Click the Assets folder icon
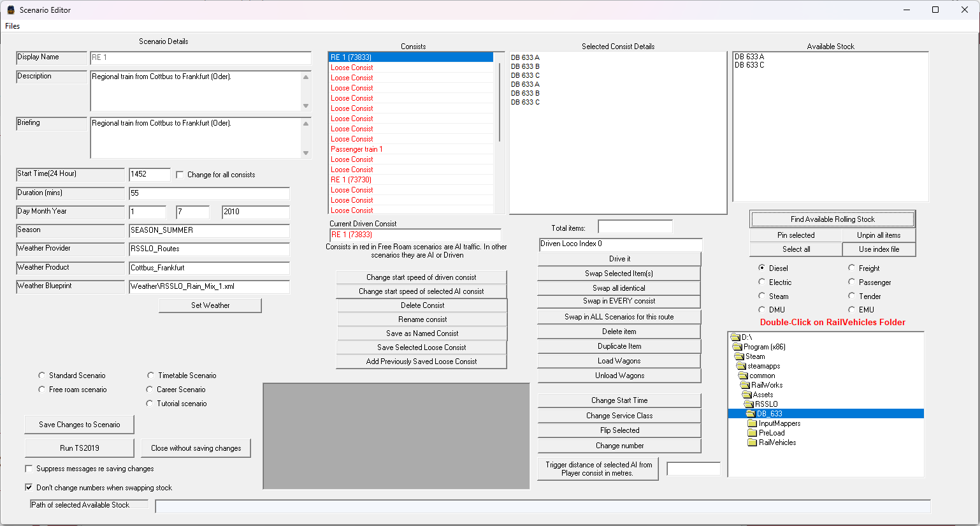980x526 pixels. point(747,395)
